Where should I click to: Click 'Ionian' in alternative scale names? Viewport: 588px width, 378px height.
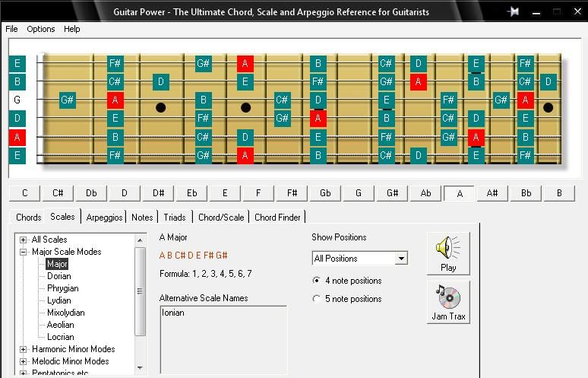(x=173, y=313)
